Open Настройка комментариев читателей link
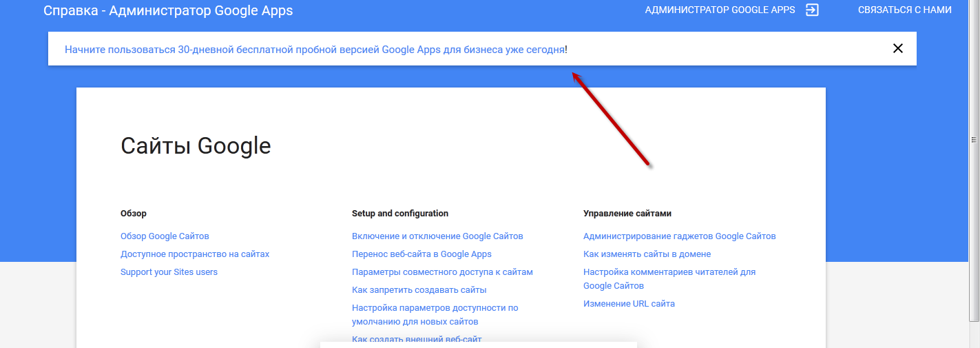Image resolution: width=980 pixels, height=348 pixels. pyautogui.click(x=669, y=272)
